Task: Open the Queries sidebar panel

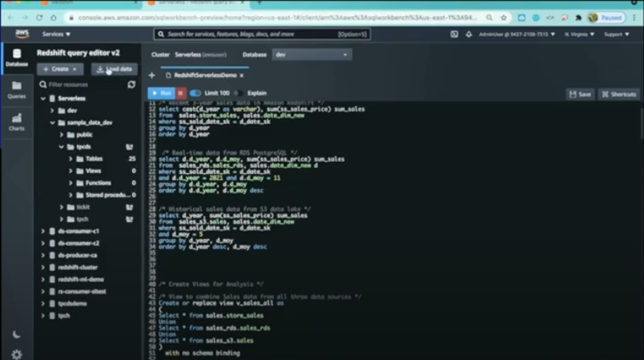Action: [17, 90]
